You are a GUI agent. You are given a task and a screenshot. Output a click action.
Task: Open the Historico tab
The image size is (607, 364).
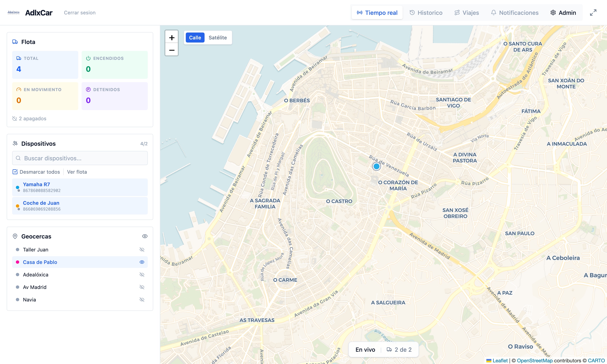[x=426, y=13]
